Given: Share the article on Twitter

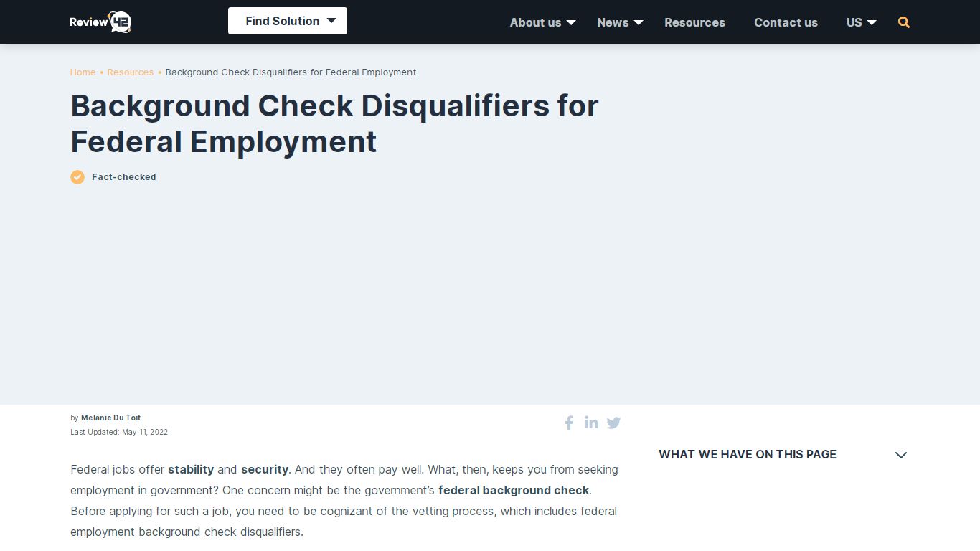Looking at the screenshot, I should 613,423.
